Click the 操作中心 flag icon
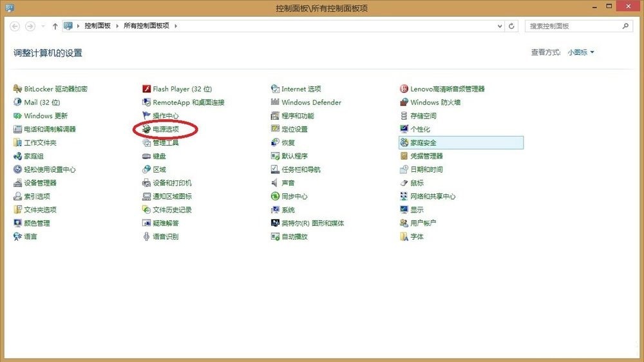 [146, 115]
